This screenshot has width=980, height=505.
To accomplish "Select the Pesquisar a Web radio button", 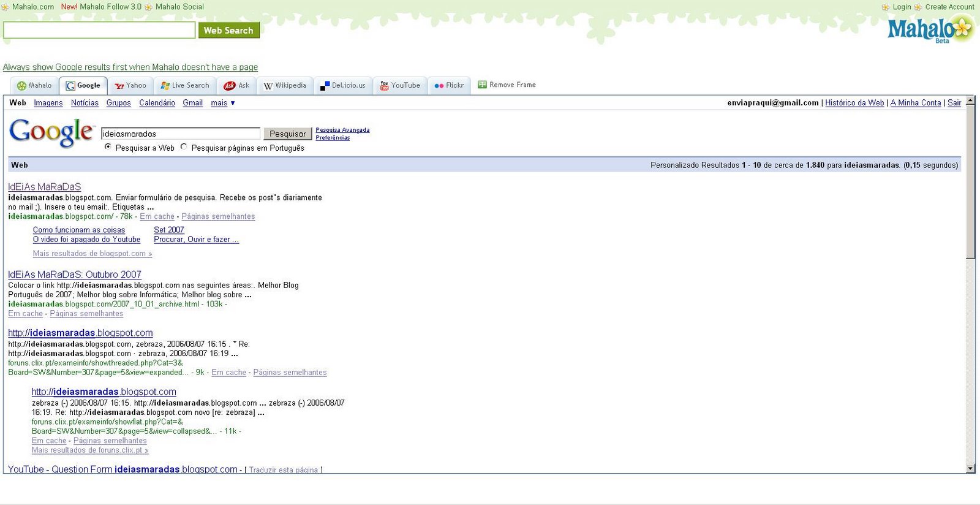I will [x=108, y=147].
